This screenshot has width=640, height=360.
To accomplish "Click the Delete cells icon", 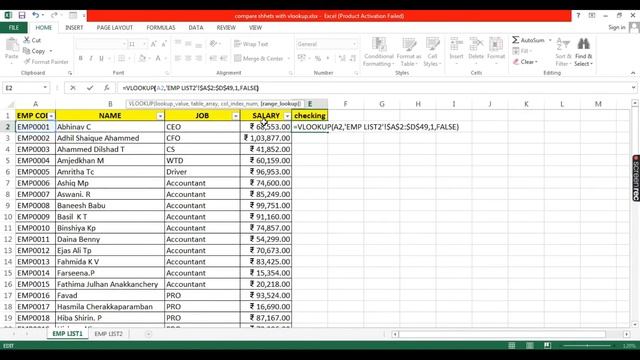I will coord(476,44).
